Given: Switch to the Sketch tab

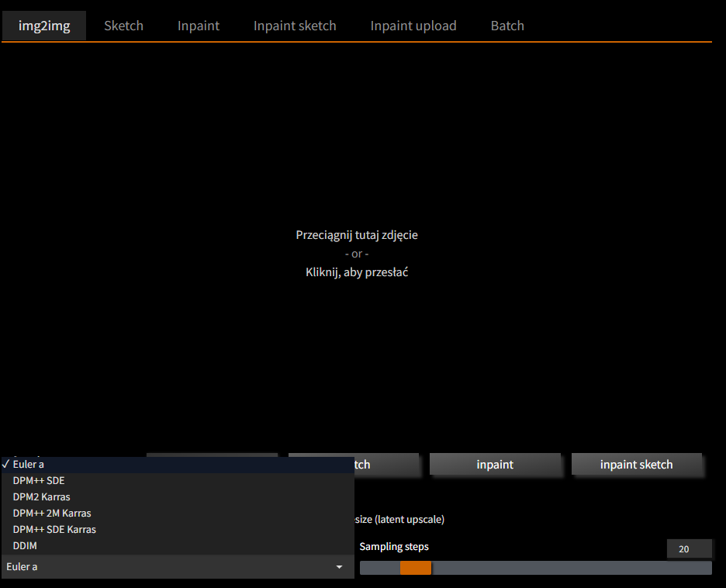Looking at the screenshot, I should [123, 25].
